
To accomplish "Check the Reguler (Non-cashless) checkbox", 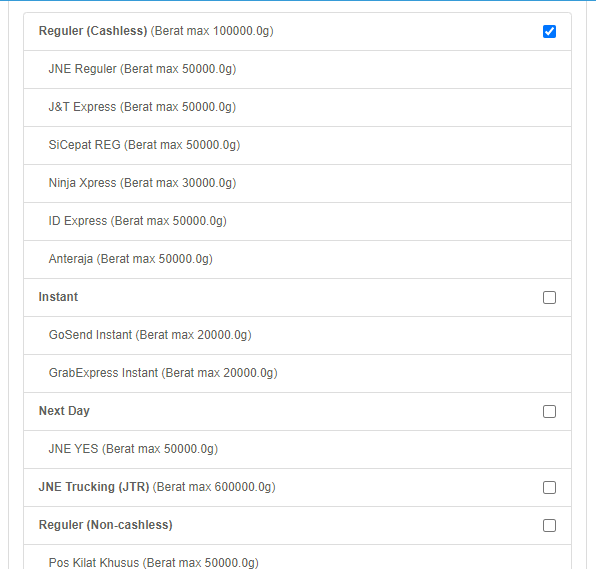I will [x=549, y=526].
